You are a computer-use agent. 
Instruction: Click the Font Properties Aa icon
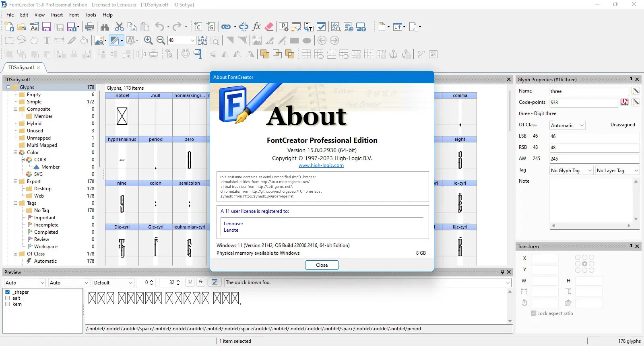click(x=34, y=27)
